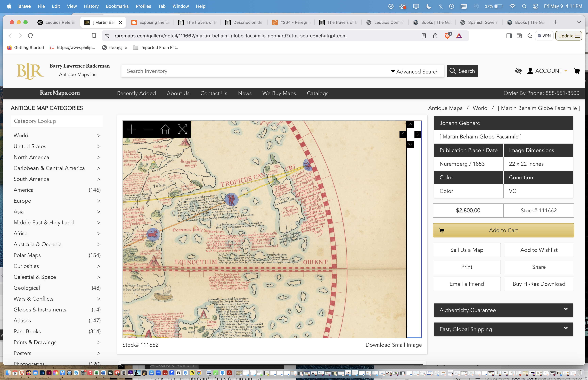Click the browser address bar URL
This screenshot has width=588, height=380.
tap(231, 36)
